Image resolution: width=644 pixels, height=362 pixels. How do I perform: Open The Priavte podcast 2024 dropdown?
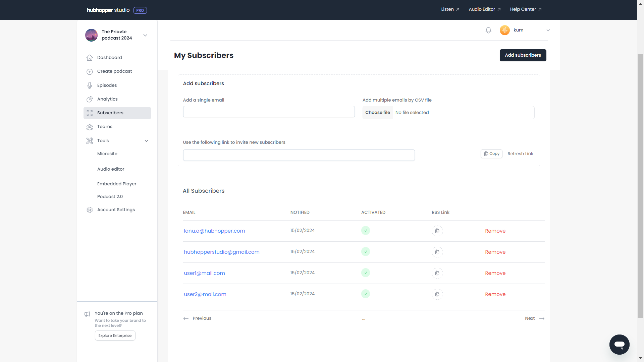point(145,35)
